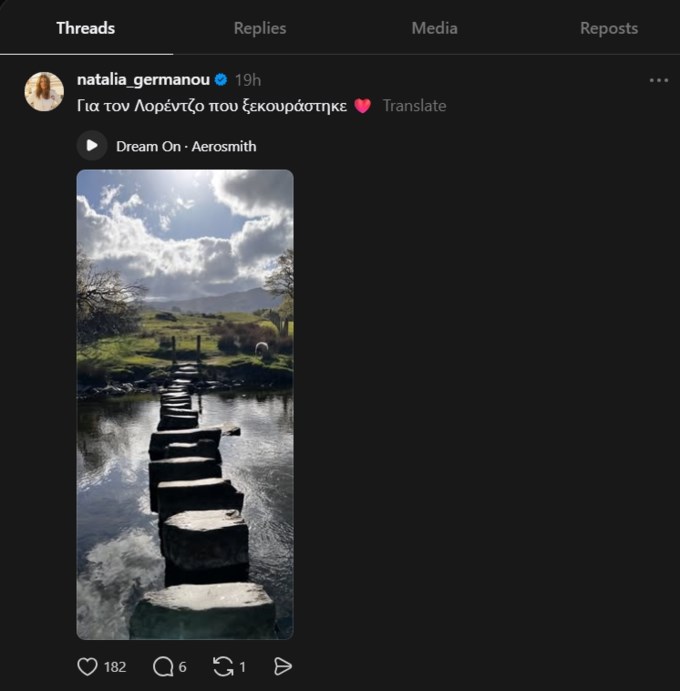
Task: Open natalia_germanou username link
Action: (x=143, y=80)
